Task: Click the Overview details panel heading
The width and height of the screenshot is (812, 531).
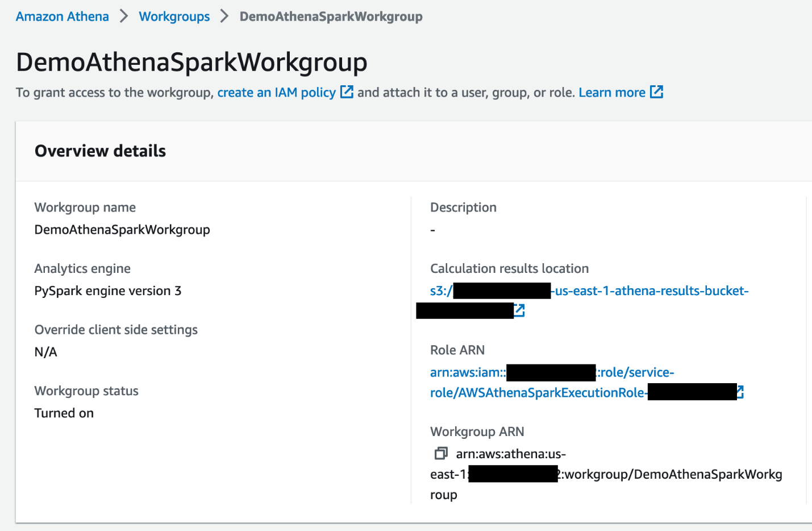Action: click(101, 151)
